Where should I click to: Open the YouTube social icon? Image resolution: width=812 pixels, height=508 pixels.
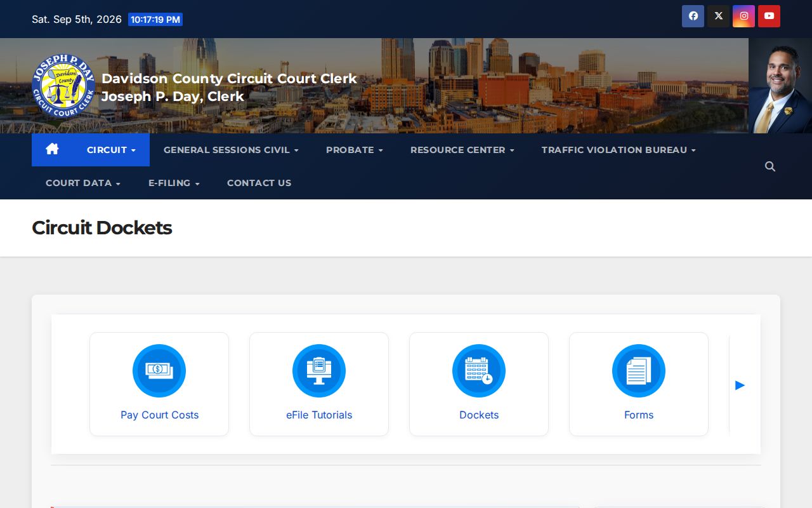[769, 16]
